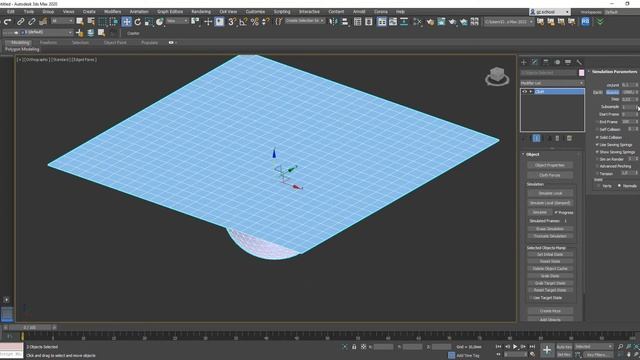Click the ViewCube in the viewport
The height and width of the screenshot is (360, 640).
497,76
